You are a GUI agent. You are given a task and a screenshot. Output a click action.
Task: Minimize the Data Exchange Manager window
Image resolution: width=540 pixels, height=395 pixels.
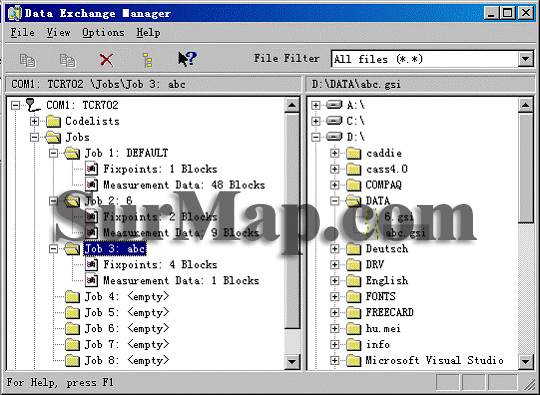pyautogui.click(x=491, y=13)
